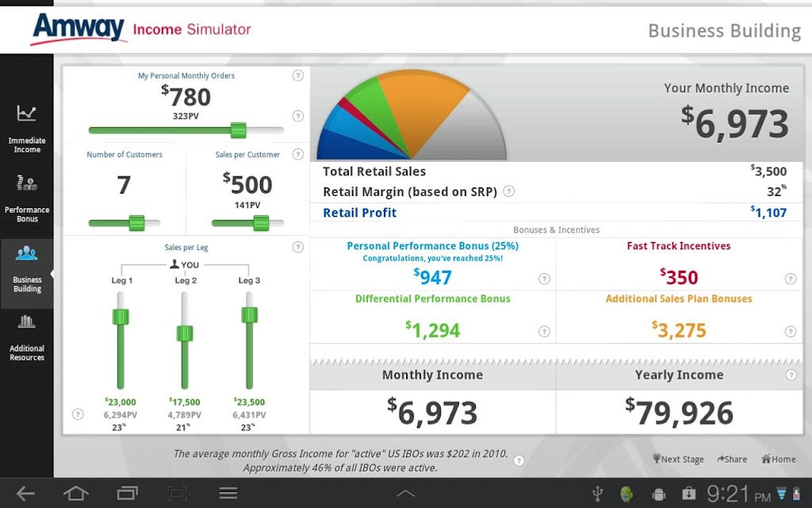Image resolution: width=812 pixels, height=508 pixels.
Task: Click the YOU person icon in leg tree
Action: [174, 264]
